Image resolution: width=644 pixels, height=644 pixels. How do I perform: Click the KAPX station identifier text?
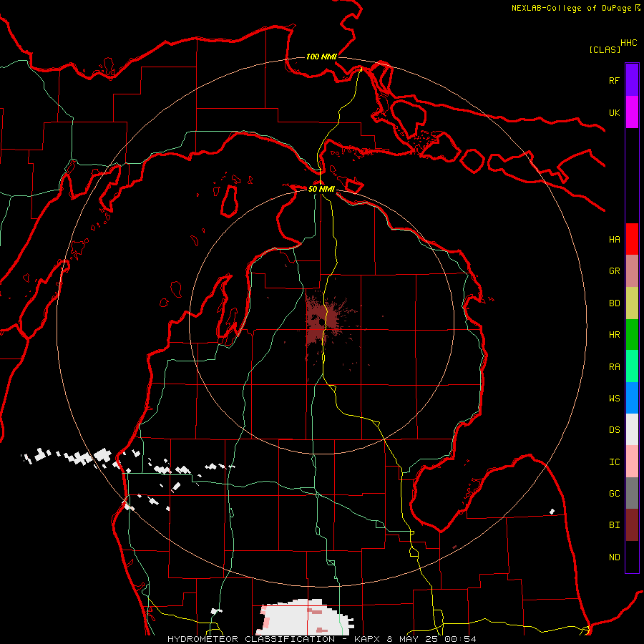tap(367, 639)
